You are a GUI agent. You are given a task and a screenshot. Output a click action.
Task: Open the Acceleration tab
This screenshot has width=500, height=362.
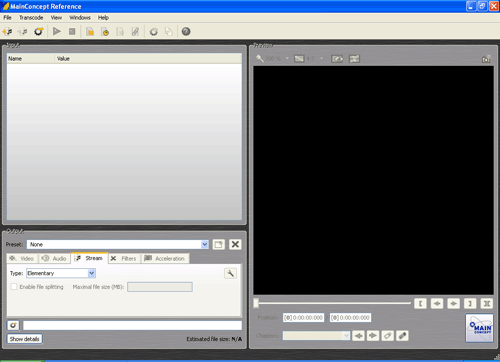165,259
